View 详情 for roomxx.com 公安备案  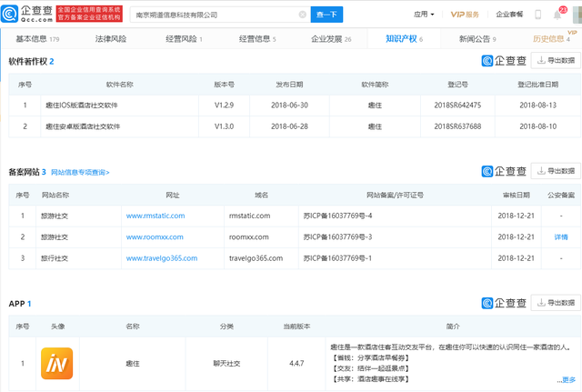point(560,236)
